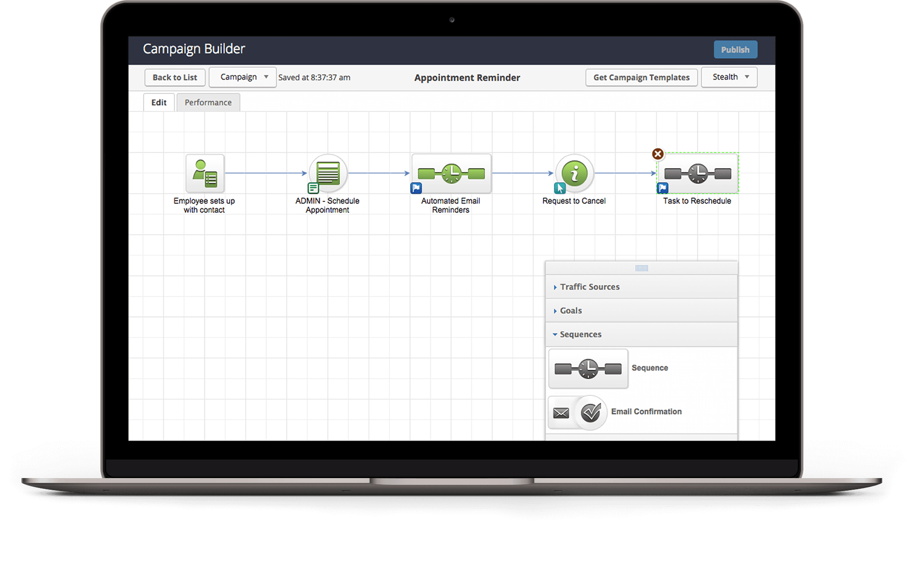
Task: Click the Employee sets up with contact icon
Action: (x=205, y=174)
